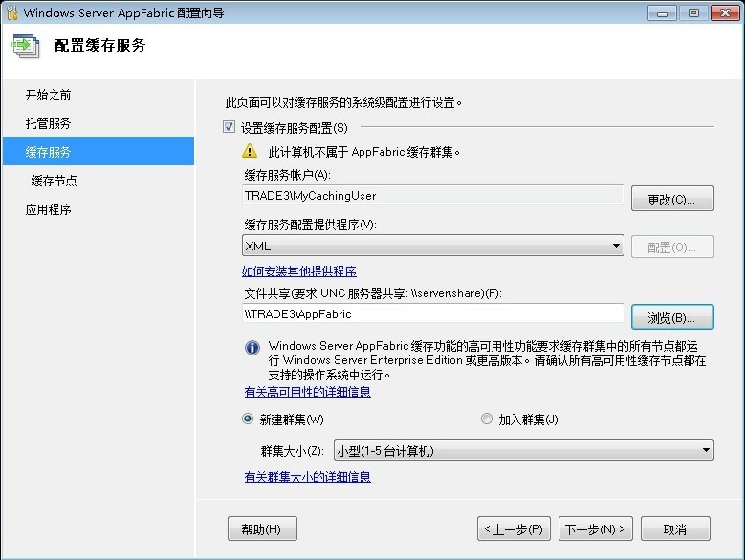Click the 缓存服务配置提供程序(V): label
Screen dimensions: 745x560
coord(310,225)
